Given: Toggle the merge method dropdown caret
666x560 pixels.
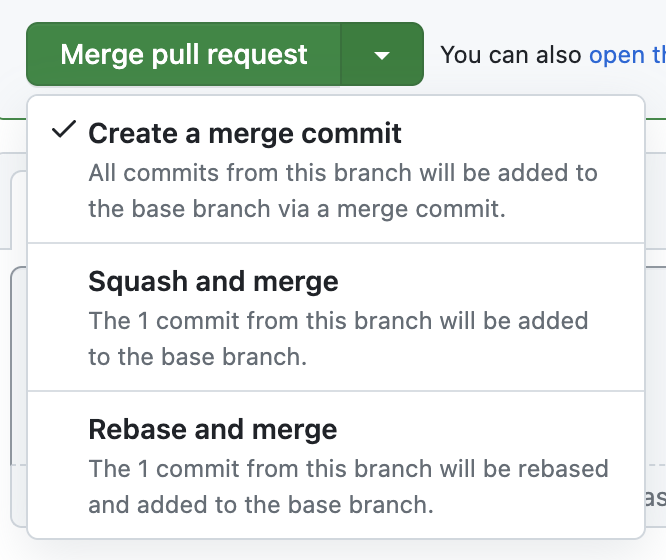Looking at the screenshot, I should (381, 55).
